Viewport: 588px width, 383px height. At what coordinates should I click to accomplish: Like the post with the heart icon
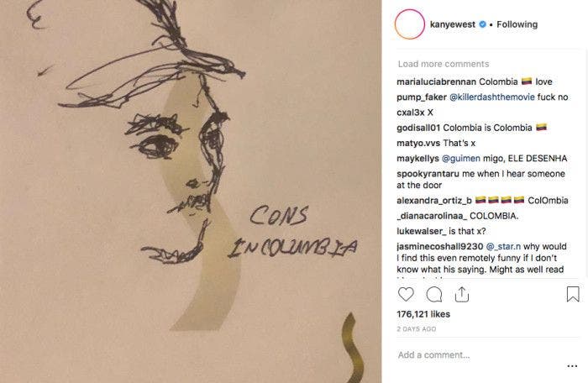pos(407,294)
